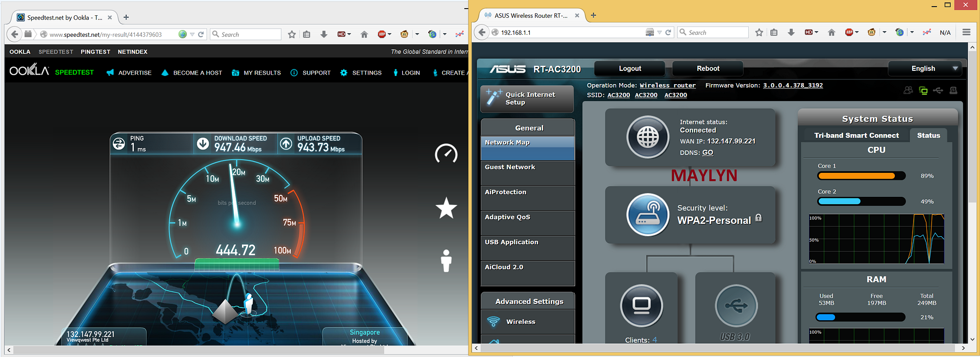980x357 pixels.
Task: Click the Logout button
Action: 630,68
